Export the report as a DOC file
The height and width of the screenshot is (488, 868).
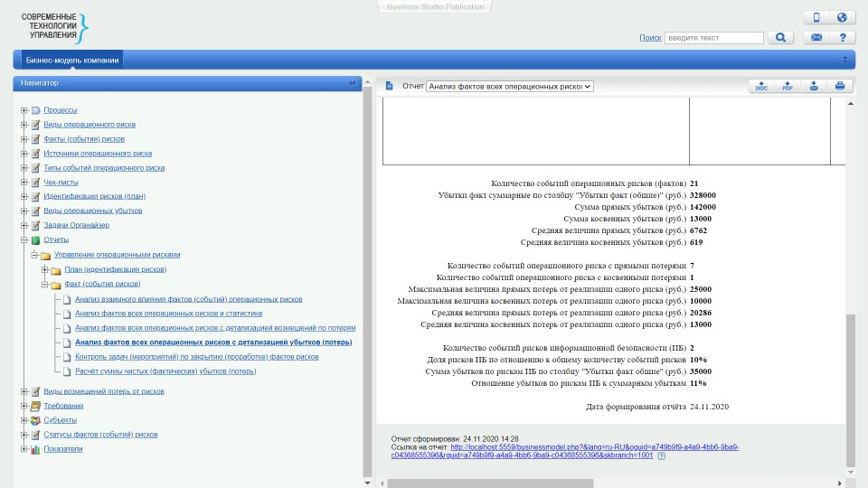[761, 86]
